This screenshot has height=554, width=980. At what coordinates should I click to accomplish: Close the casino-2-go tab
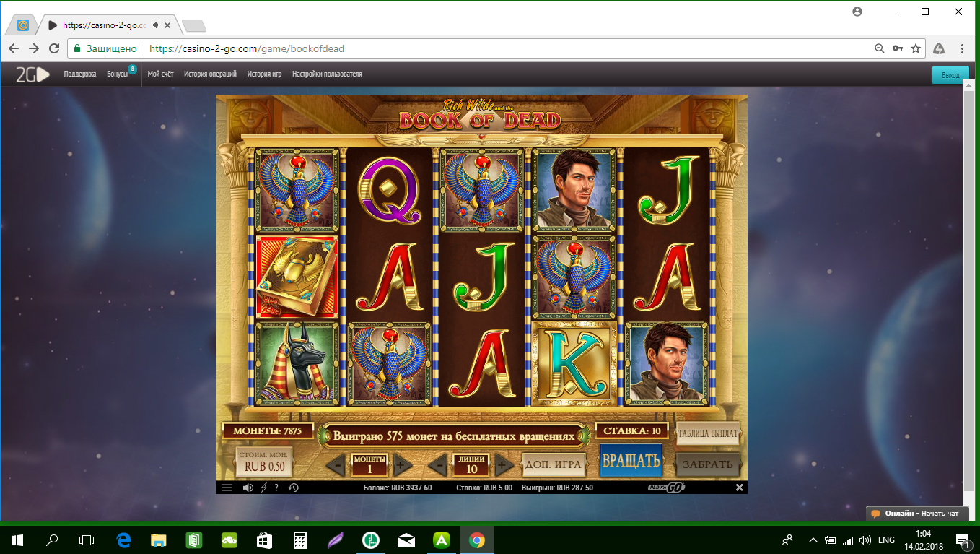pos(167,25)
